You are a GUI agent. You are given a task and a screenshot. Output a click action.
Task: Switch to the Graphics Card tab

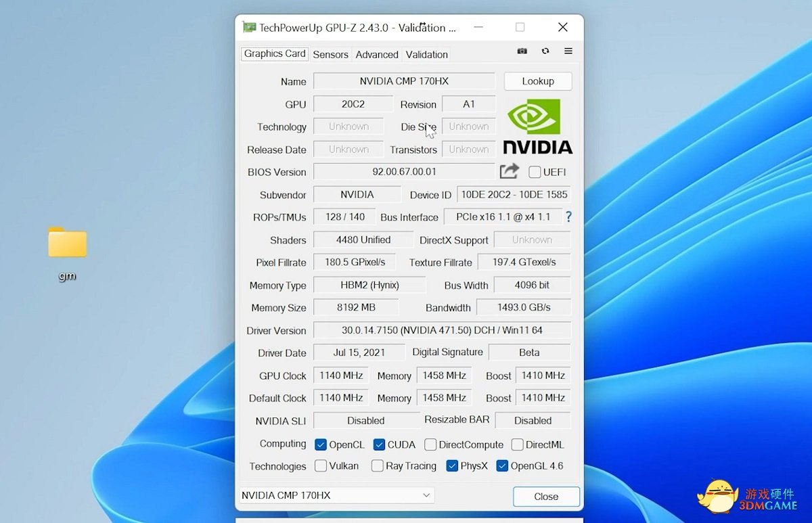(275, 53)
